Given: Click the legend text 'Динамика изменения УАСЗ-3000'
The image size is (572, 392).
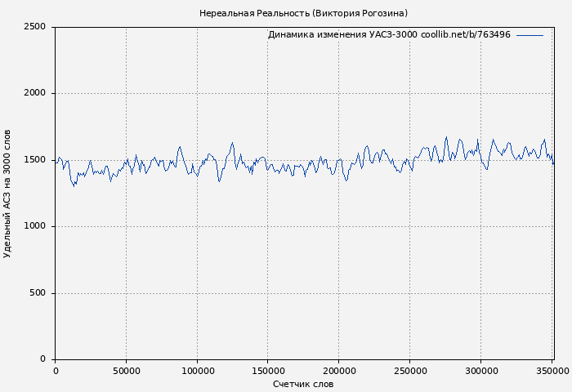Looking at the screenshot, I should click(342, 35).
